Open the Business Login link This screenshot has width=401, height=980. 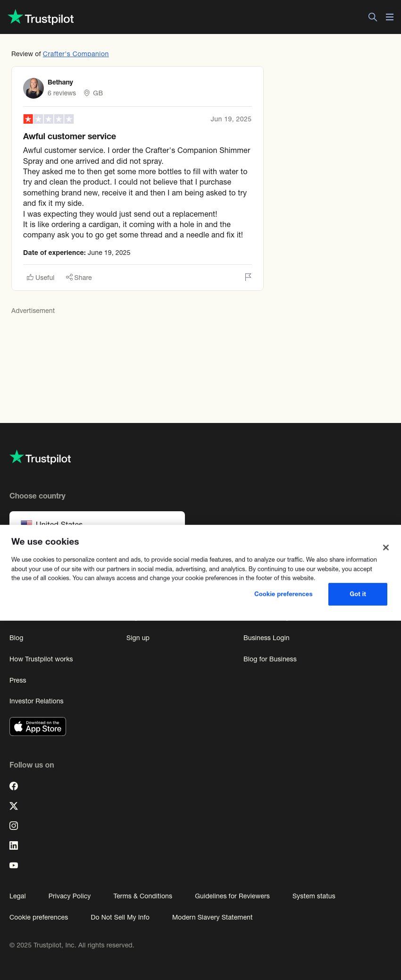(267, 638)
